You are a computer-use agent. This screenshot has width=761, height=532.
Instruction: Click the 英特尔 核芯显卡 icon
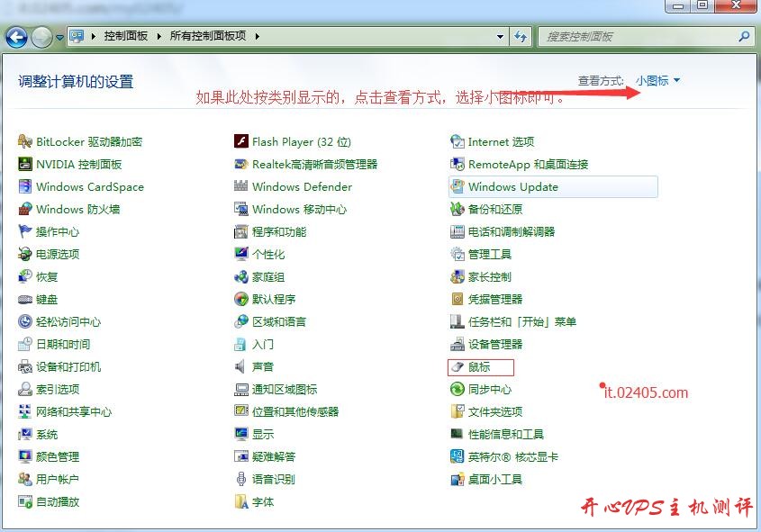pyautogui.click(x=458, y=456)
